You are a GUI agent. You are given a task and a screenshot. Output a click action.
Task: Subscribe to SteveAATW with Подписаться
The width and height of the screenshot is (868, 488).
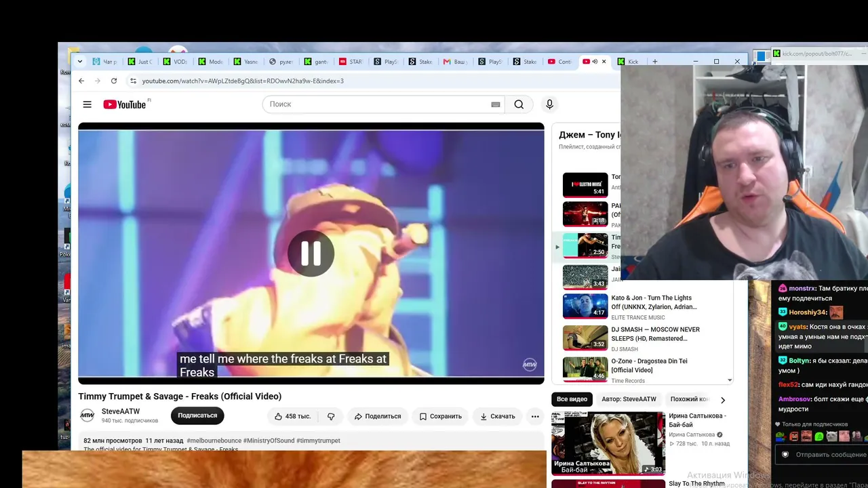[197, 415]
